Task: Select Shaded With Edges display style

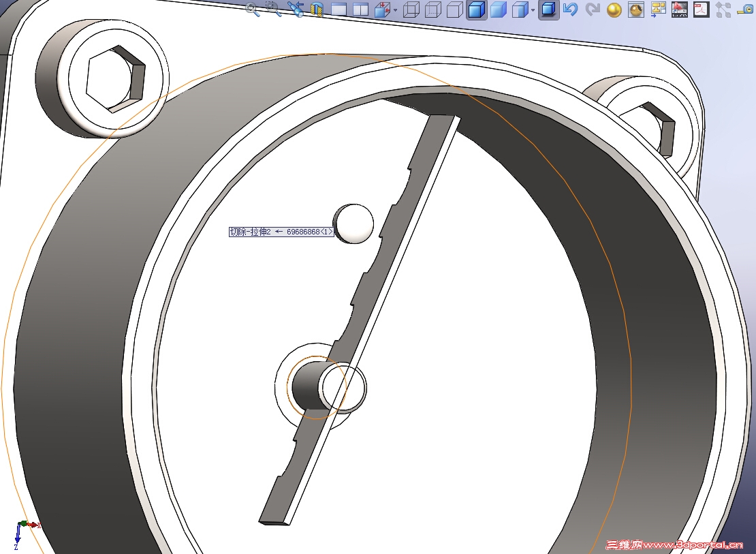Action: [476, 10]
